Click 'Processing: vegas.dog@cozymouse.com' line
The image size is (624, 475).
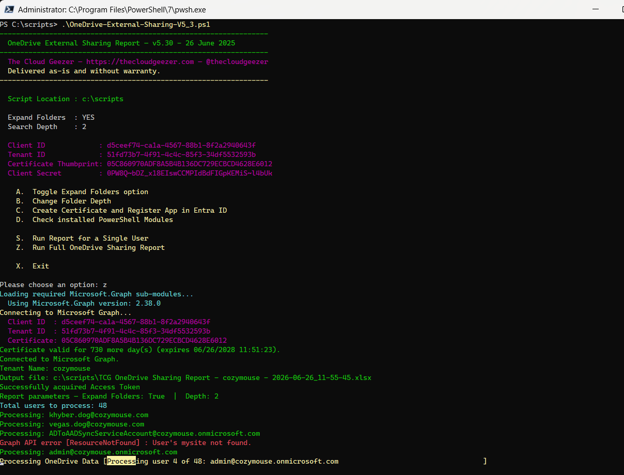(x=72, y=424)
